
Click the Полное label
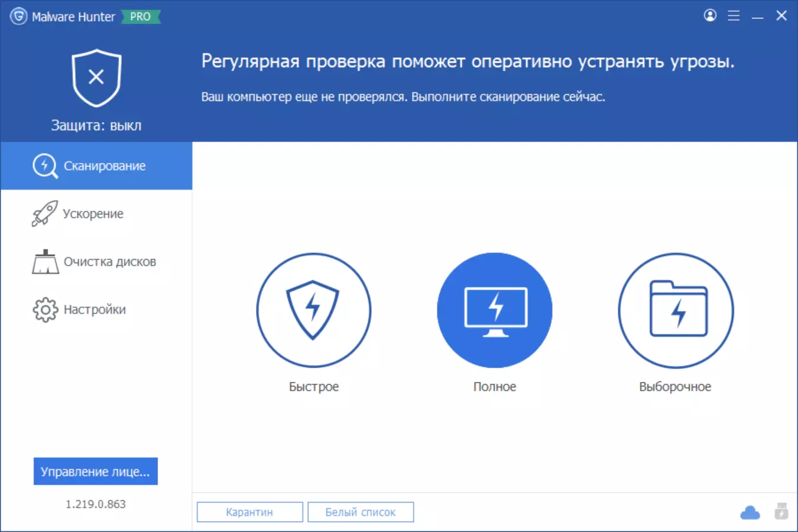pos(495,387)
